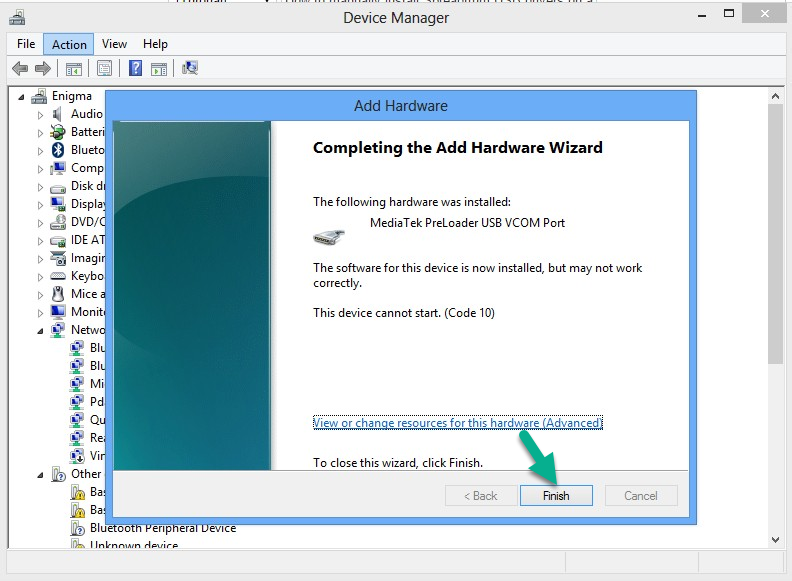Click the Mice category icon
This screenshot has height=581, width=792.
pyautogui.click(x=58, y=294)
